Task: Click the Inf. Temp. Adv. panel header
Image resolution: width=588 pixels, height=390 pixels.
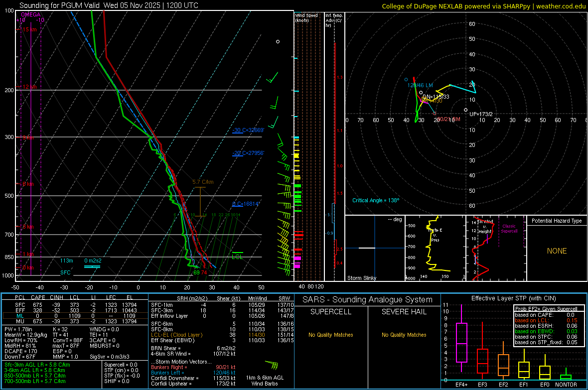Action: click(x=334, y=20)
